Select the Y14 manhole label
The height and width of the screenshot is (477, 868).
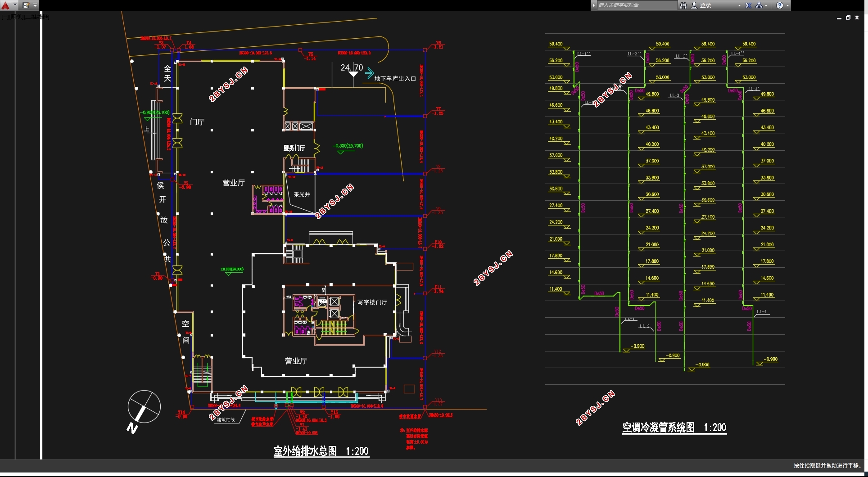point(181,412)
